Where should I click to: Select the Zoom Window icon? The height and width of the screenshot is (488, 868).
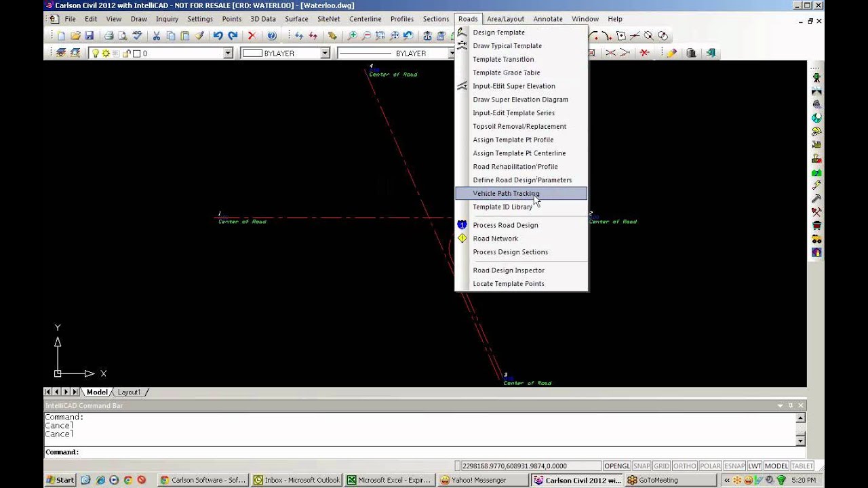[x=380, y=36]
